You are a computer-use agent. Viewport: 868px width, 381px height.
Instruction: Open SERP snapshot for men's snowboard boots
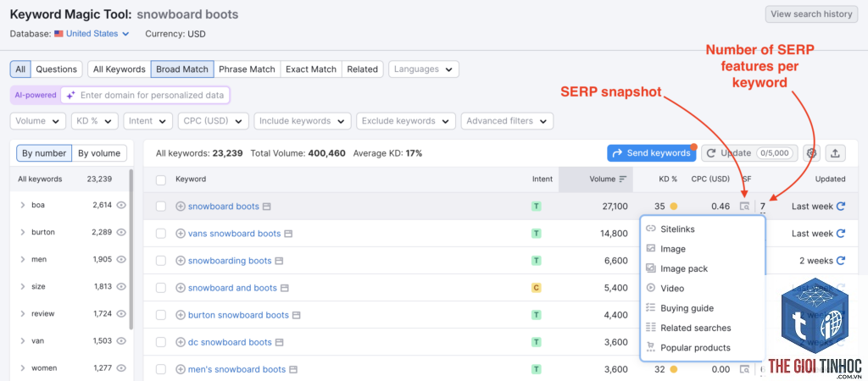tap(745, 369)
